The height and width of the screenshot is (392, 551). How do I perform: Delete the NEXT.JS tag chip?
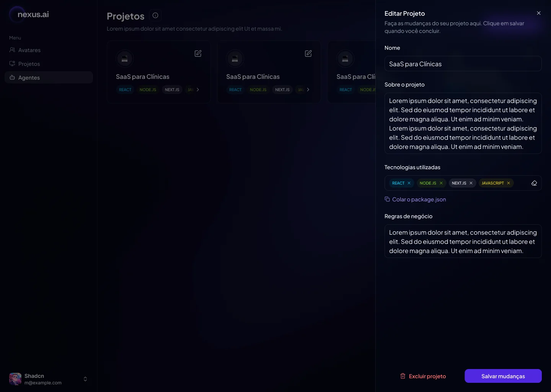(471, 183)
